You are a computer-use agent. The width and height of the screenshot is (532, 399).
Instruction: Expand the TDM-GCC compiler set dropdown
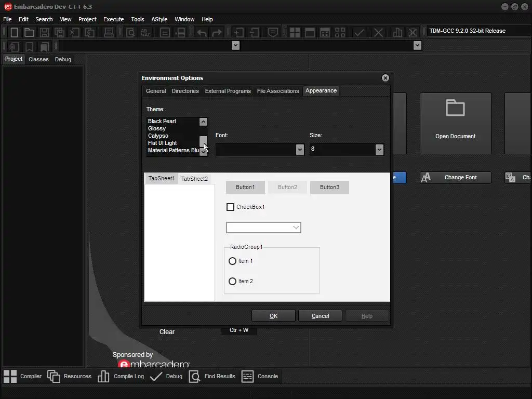(x=478, y=31)
